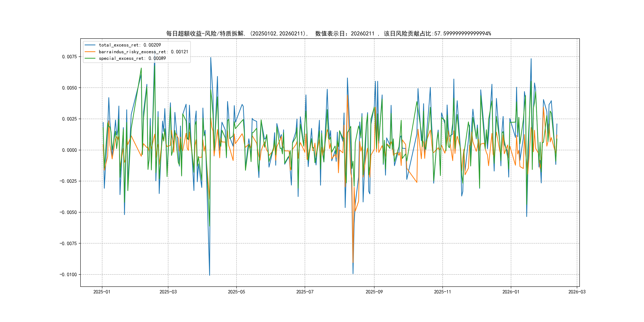Click the 2025-01 x-axis tick label
Image resolution: width=644 pixels, height=322 pixels.
tap(102, 292)
